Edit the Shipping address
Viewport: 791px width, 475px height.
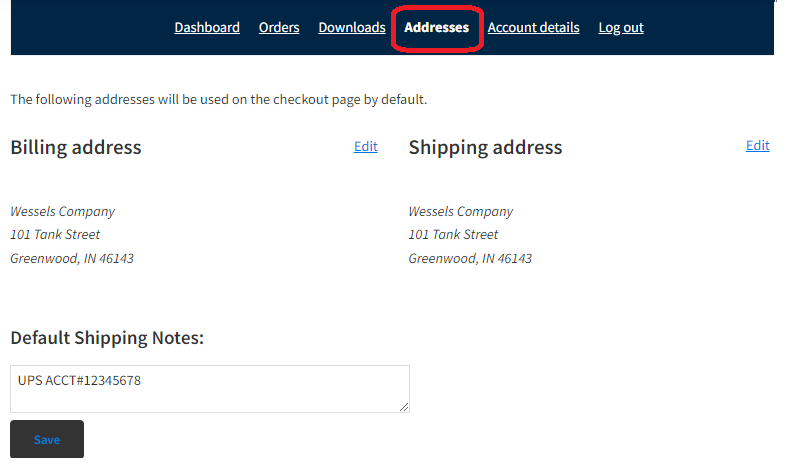758,145
